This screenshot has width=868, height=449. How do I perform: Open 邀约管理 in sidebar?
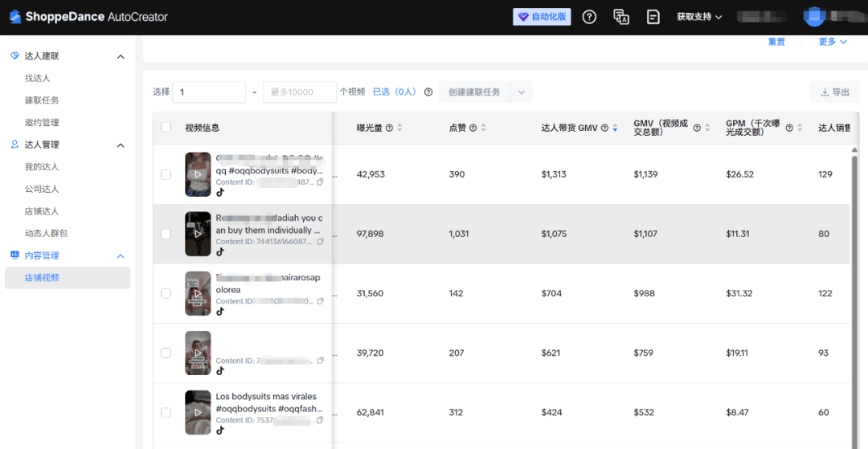click(42, 122)
